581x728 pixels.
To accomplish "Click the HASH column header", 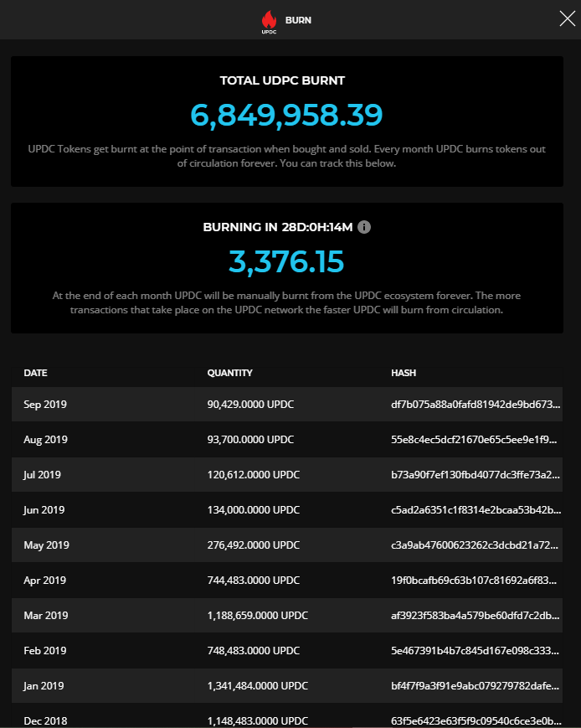I will (x=404, y=373).
